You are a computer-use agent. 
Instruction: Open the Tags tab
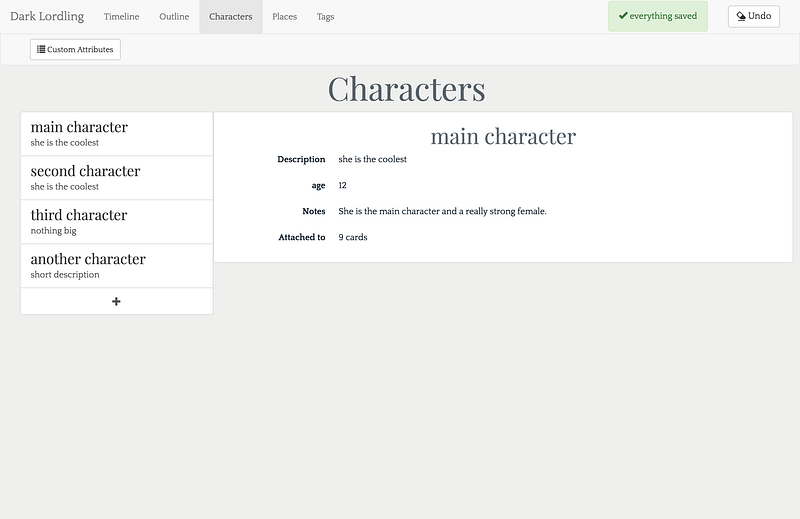pos(326,17)
